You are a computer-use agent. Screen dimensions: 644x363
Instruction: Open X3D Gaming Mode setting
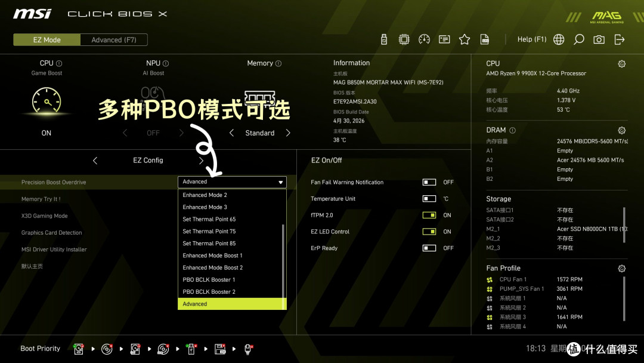(x=44, y=216)
